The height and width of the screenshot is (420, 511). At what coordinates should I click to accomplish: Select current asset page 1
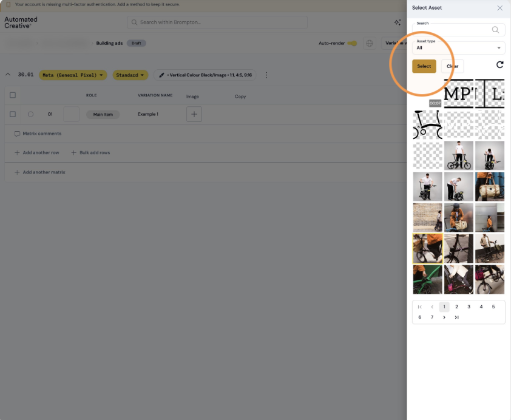point(444,307)
